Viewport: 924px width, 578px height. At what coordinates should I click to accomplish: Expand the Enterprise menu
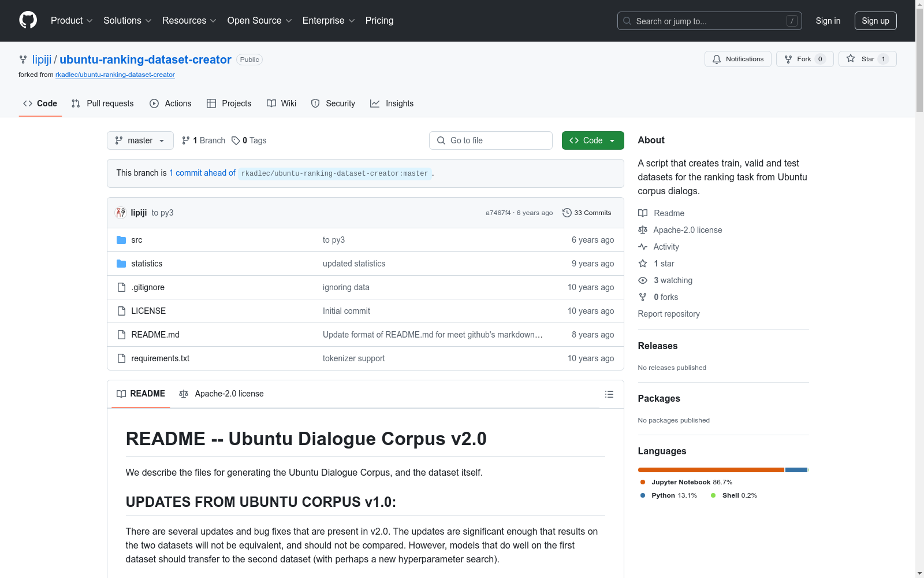[x=329, y=21]
